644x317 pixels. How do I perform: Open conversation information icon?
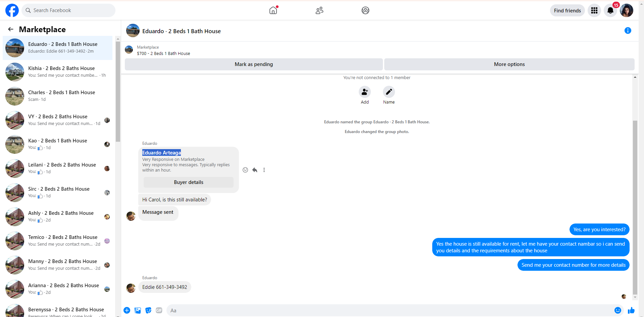[x=628, y=31]
